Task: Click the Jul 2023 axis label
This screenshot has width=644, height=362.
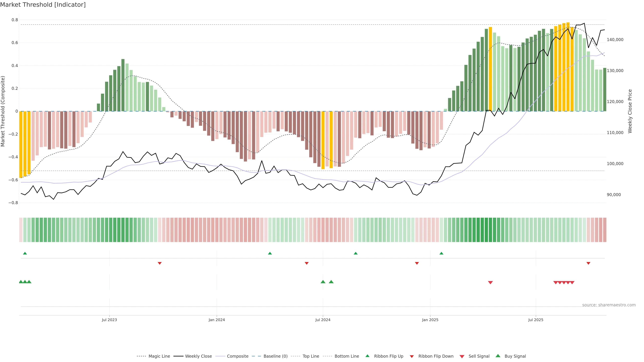Action: tap(109, 320)
